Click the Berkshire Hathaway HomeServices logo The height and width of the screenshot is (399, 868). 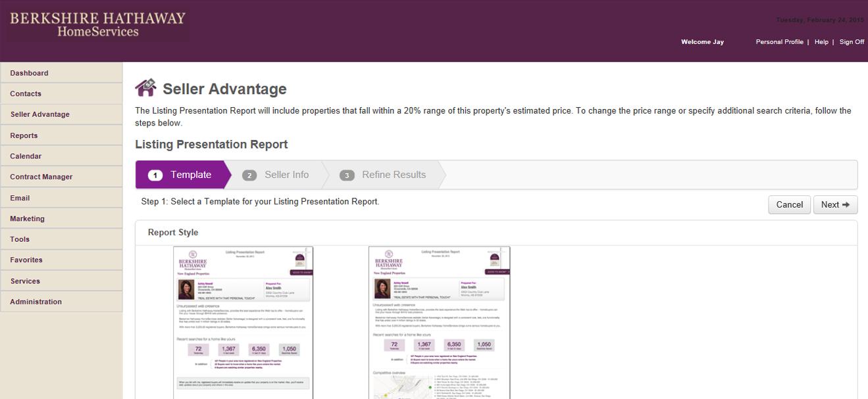pyautogui.click(x=98, y=25)
